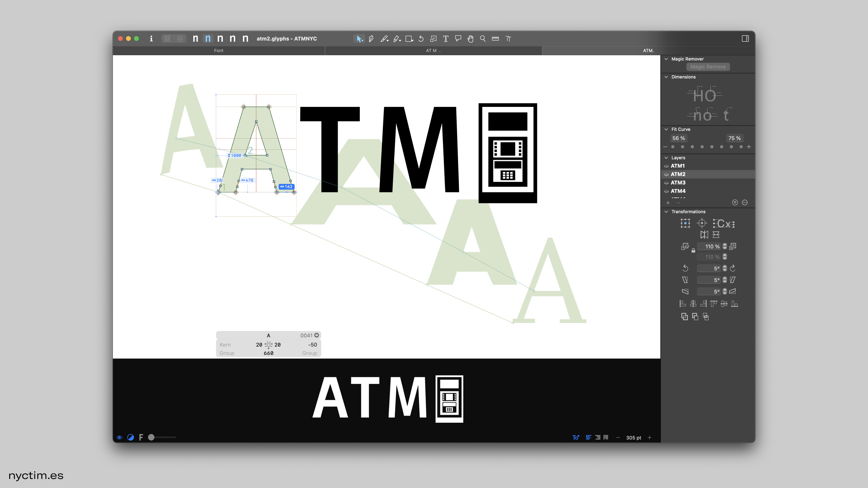Screen dimensions: 868x488
Task: Enable left-to-right writing direction
Action: coord(588,437)
